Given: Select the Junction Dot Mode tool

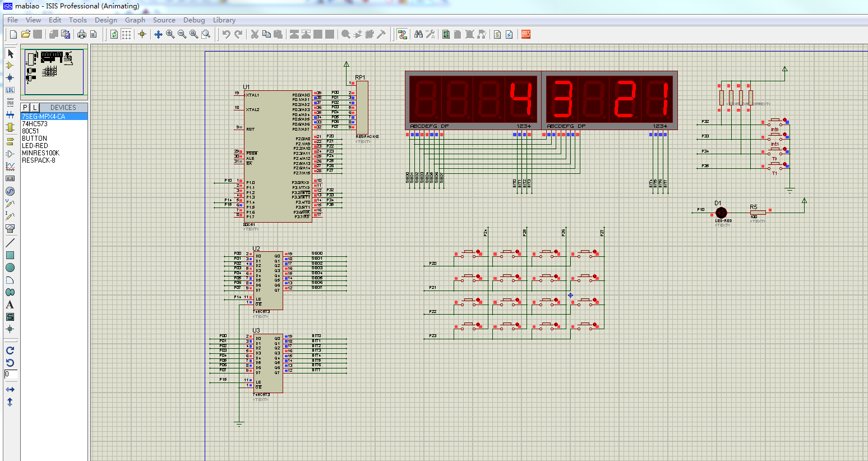Looking at the screenshot, I should tap(10, 78).
